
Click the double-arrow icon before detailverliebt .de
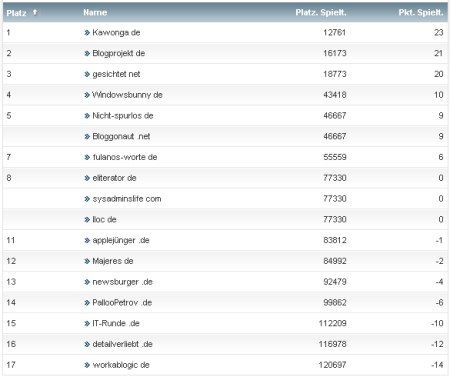pyautogui.click(x=87, y=344)
